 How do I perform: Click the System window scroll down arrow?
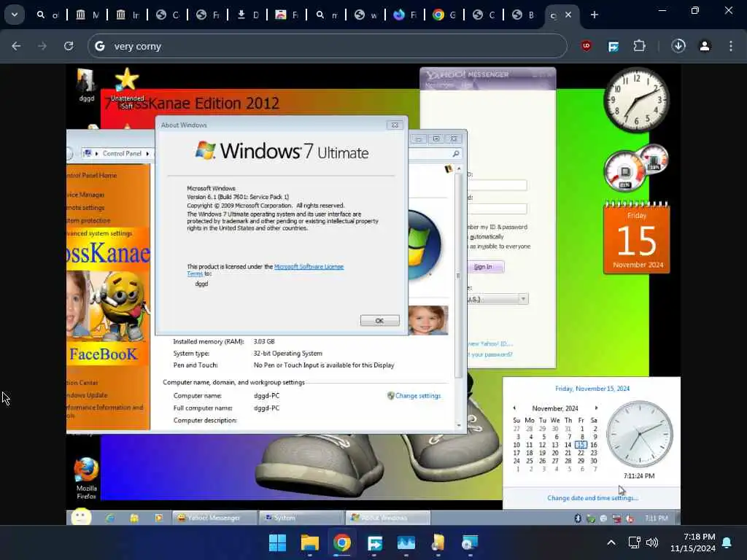[459, 425]
